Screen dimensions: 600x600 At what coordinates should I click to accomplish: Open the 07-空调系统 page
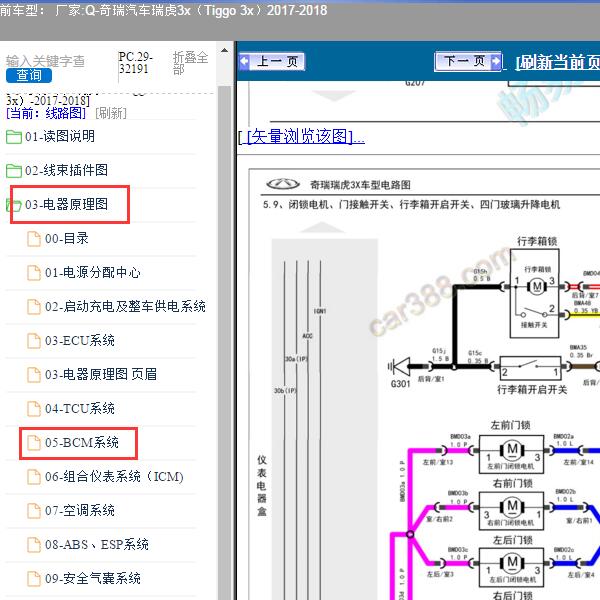tap(80, 510)
